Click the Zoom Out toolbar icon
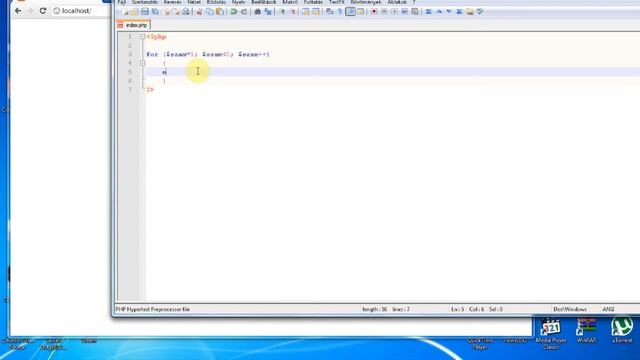This screenshot has height=360, width=640. 293,12
